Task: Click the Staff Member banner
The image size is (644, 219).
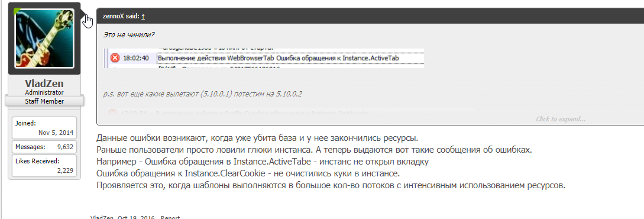Action: [x=44, y=101]
